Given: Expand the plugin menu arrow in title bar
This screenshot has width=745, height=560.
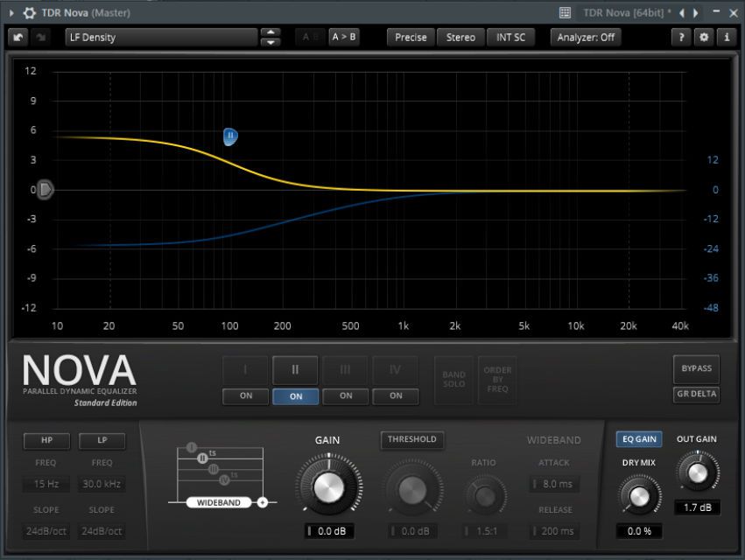Looking at the screenshot, I should click(x=12, y=13).
